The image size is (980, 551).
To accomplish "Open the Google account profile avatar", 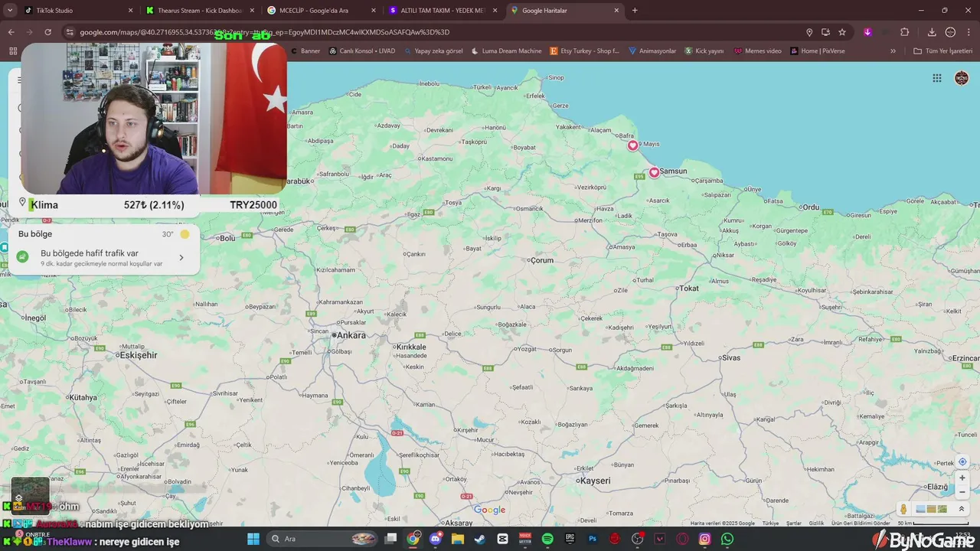I will (962, 78).
